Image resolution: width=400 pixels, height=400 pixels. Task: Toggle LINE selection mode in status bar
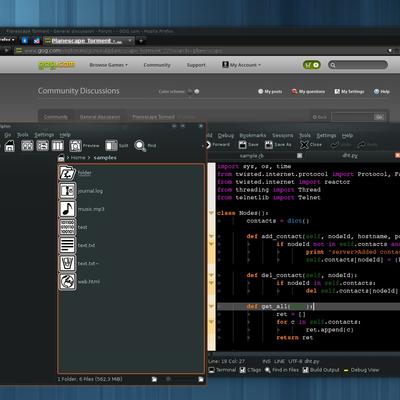279,361
